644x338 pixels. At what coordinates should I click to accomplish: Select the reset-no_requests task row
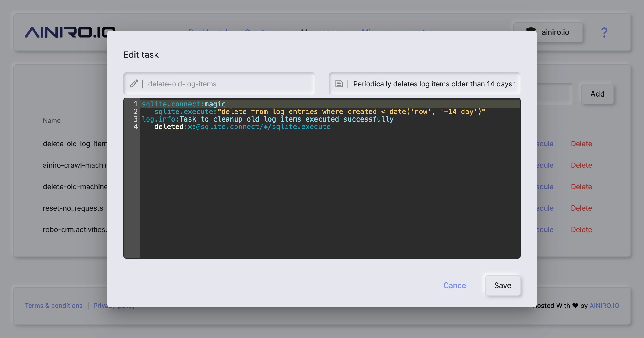point(73,208)
